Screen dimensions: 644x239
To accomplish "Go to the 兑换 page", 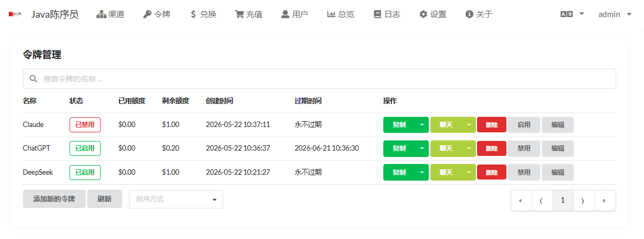I will pos(203,14).
